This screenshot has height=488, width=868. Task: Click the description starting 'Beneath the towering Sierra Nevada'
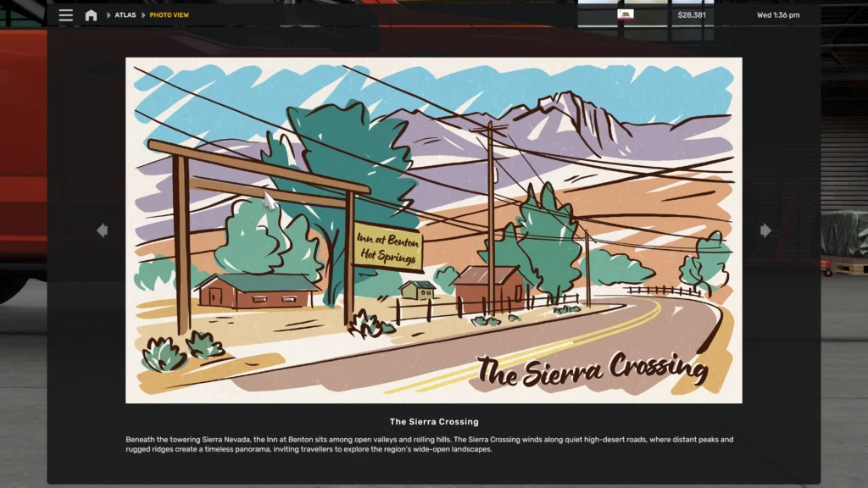[x=430, y=444]
